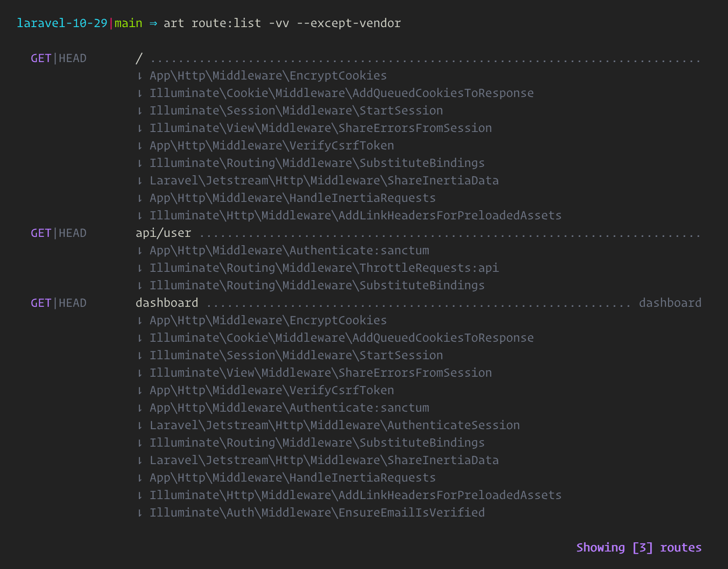Click the art route:list command text
Viewport: 728px width, 569px height.
pos(212,23)
